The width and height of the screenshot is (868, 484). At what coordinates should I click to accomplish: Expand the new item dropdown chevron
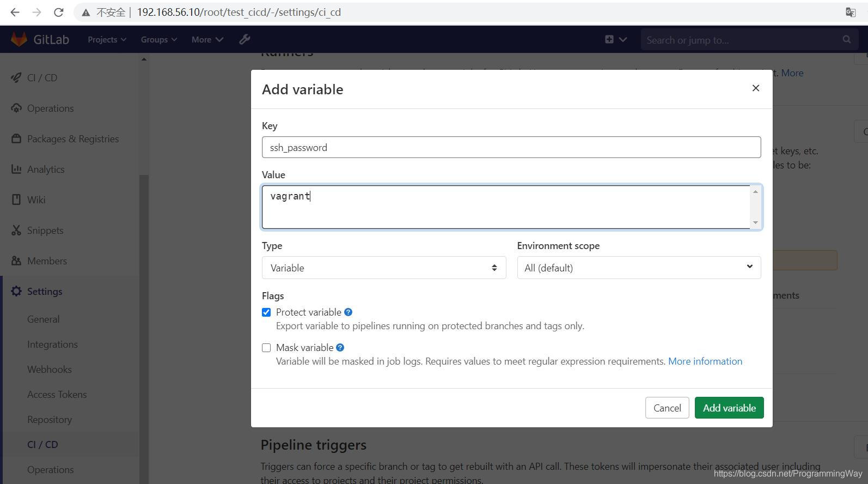pos(623,39)
